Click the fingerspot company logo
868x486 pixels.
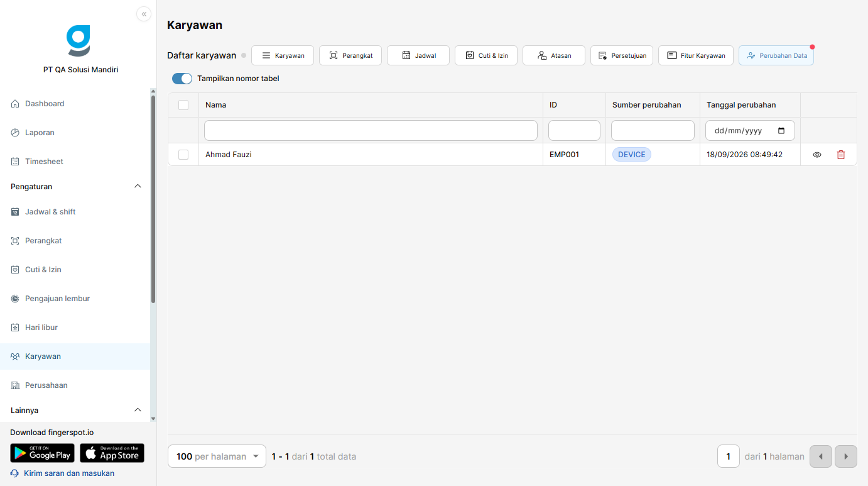tap(79, 41)
